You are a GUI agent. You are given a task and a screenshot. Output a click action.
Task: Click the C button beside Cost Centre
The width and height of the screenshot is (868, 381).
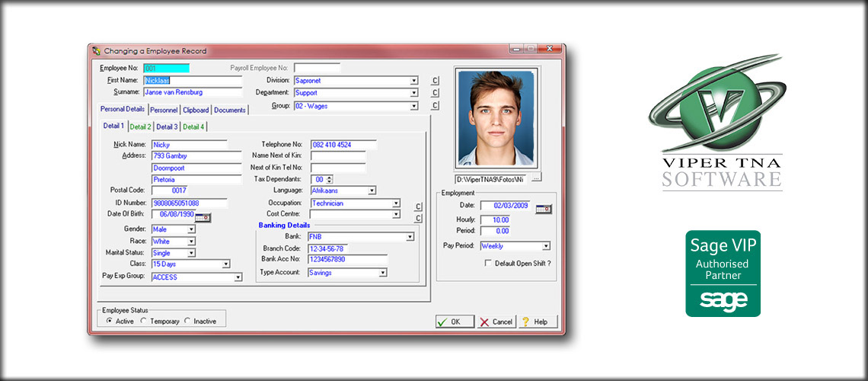(419, 219)
